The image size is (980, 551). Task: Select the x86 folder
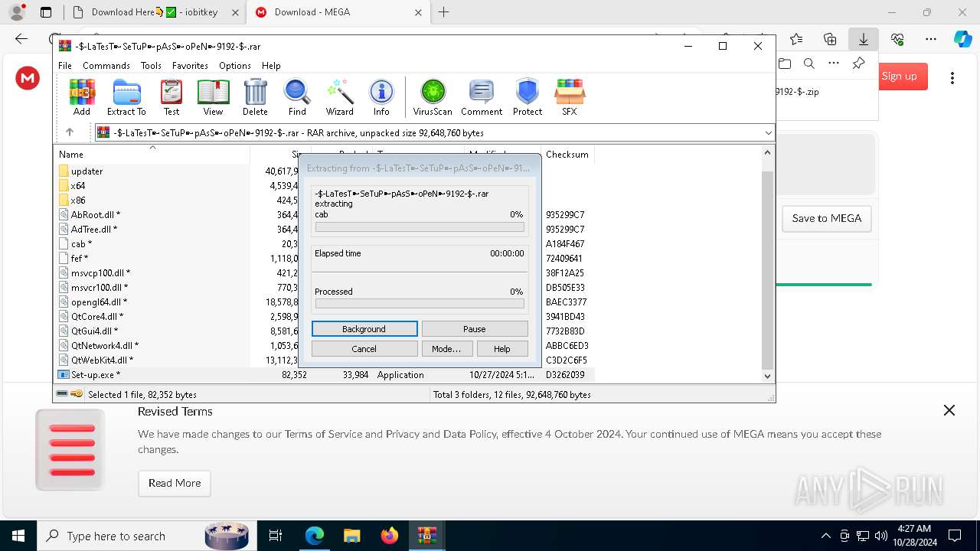click(77, 201)
